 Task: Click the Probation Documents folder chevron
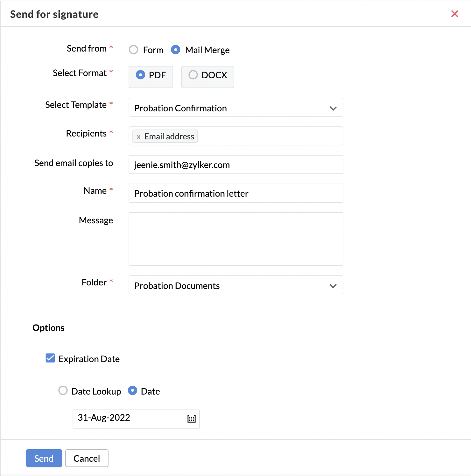[333, 286]
